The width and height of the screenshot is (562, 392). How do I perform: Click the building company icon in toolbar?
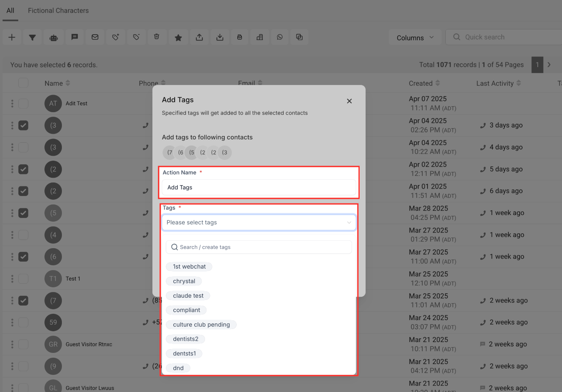click(260, 37)
